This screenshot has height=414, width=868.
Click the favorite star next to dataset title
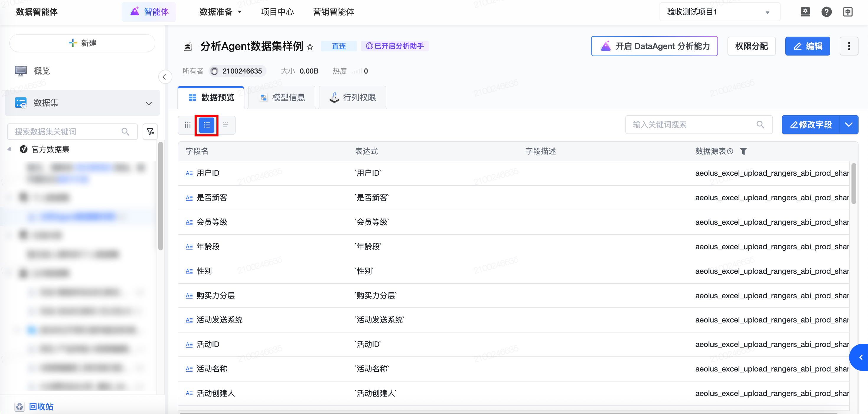point(310,47)
